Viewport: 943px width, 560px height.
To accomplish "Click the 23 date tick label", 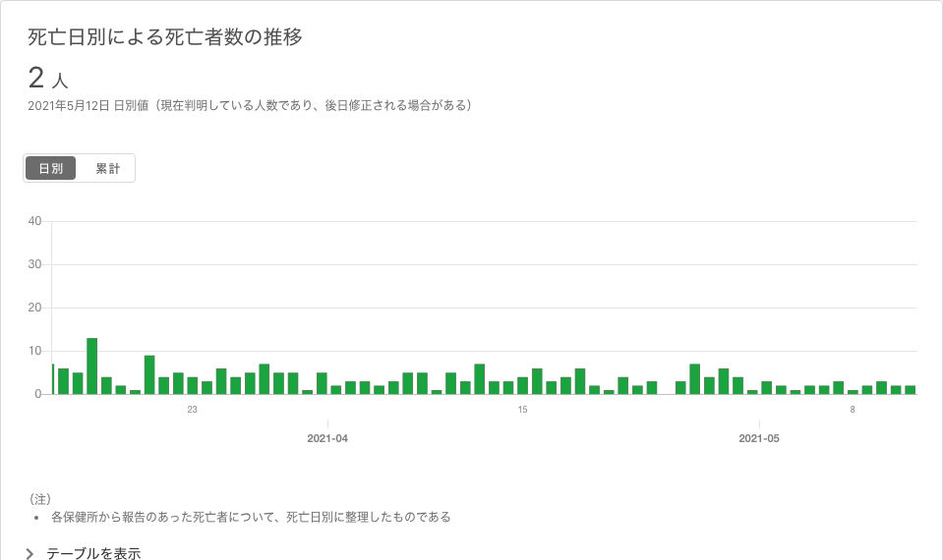I will pyautogui.click(x=192, y=409).
